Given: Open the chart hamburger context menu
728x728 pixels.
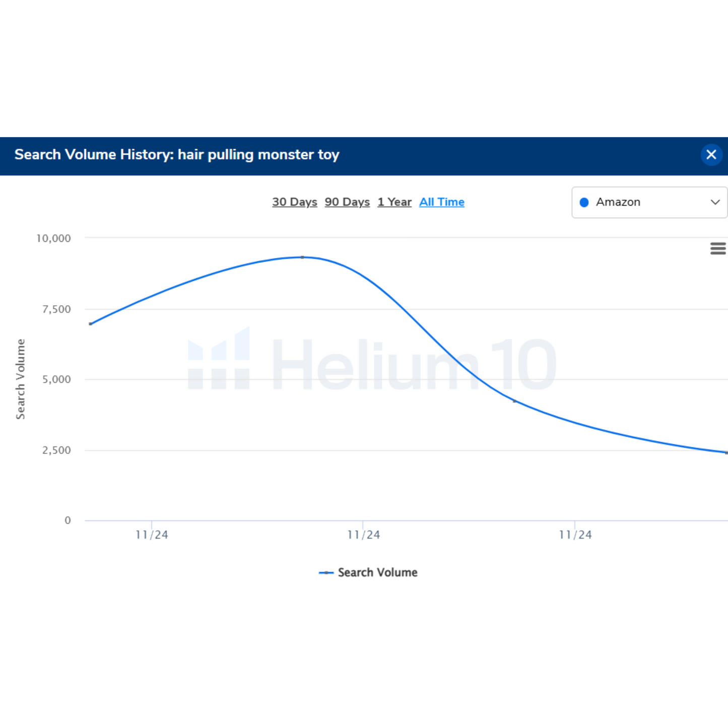Looking at the screenshot, I should [718, 248].
